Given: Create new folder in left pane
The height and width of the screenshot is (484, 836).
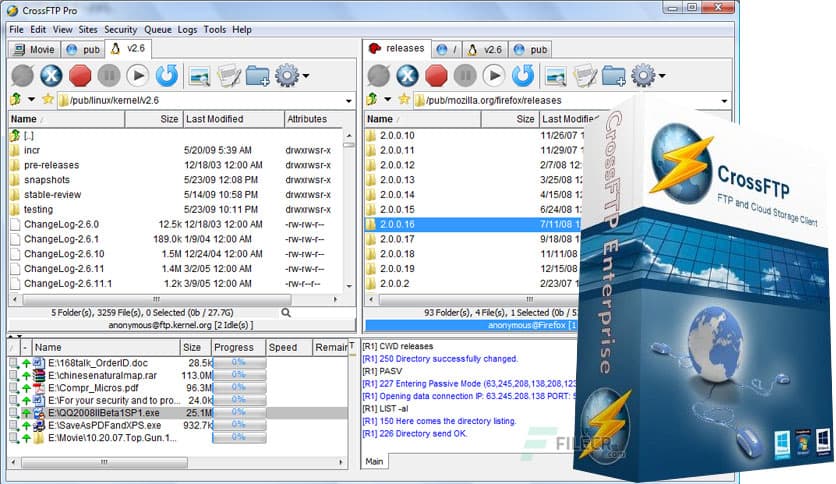Looking at the screenshot, I should click(257, 75).
